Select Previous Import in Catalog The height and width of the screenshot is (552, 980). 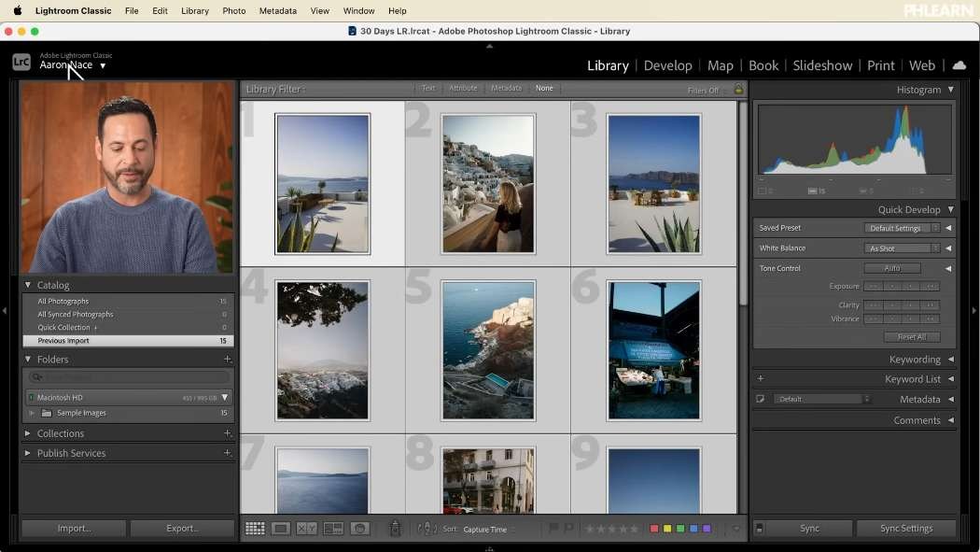click(128, 341)
